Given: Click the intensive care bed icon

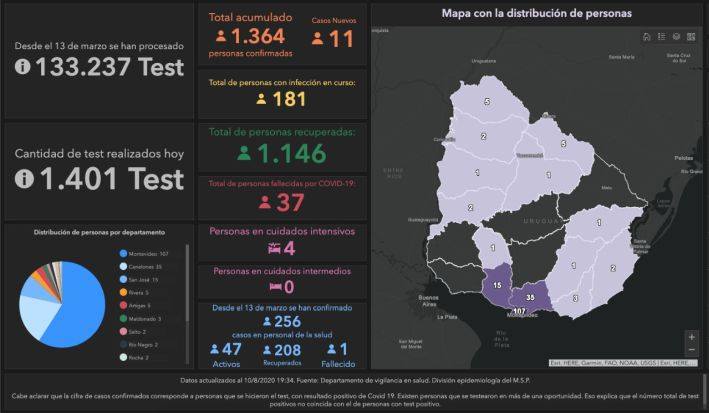Looking at the screenshot, I should coord(274,248).
